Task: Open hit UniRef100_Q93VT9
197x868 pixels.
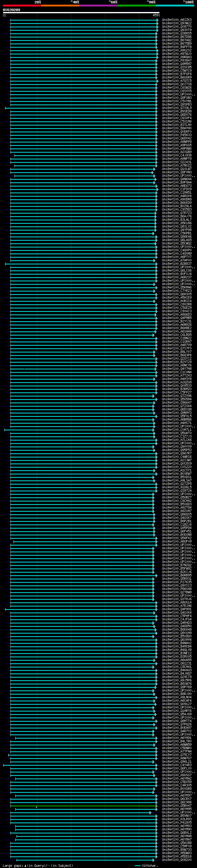Action: pyautogui.click(x=177, y=30)
